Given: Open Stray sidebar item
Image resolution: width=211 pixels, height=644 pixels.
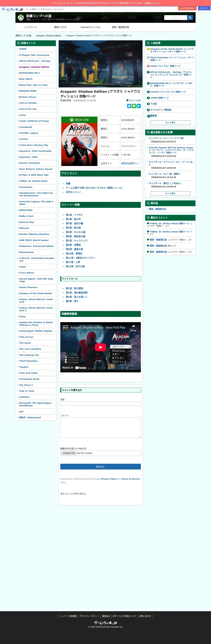Looking at the screenshot, I should [x=22, y=316].
